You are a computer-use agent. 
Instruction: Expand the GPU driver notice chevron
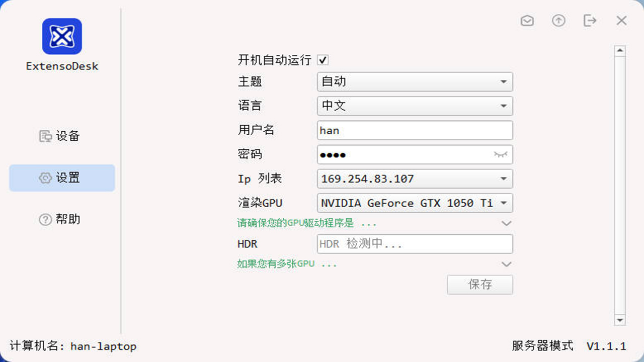coord(507,223)
